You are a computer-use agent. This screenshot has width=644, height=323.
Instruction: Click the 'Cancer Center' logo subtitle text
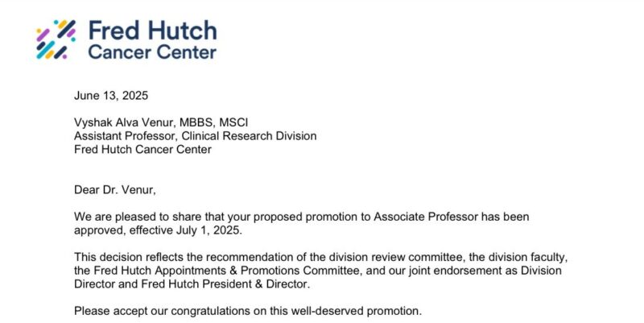tap(152, 52)
